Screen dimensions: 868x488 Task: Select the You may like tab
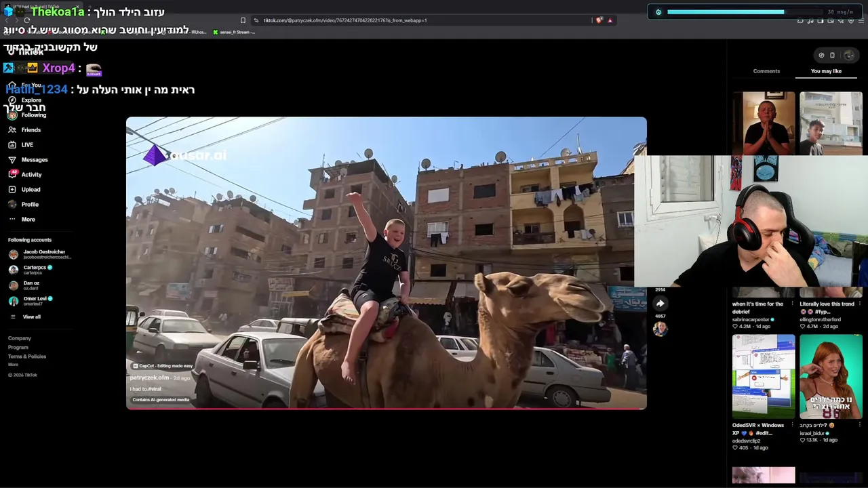pos(826,71)
